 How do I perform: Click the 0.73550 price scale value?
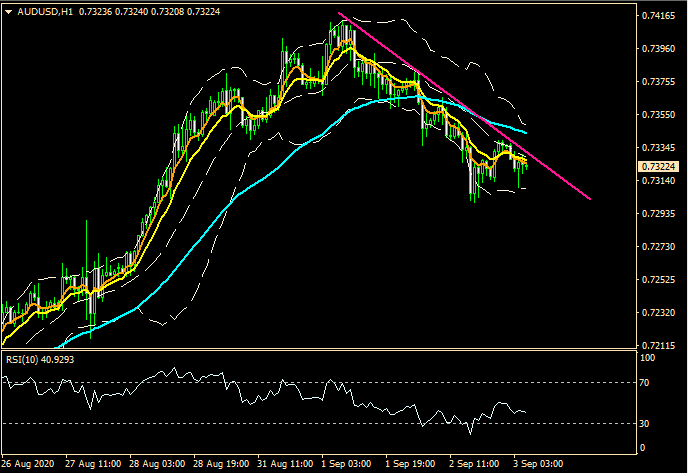pos(657,115)
